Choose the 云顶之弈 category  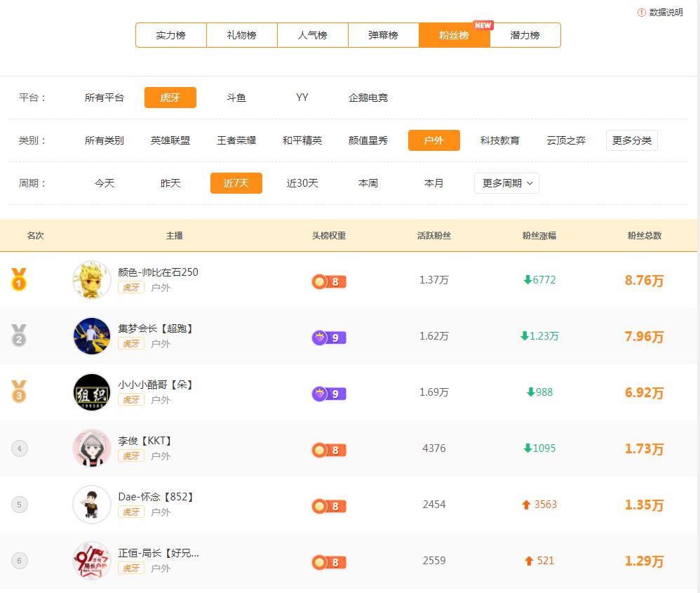pos(566,140)
